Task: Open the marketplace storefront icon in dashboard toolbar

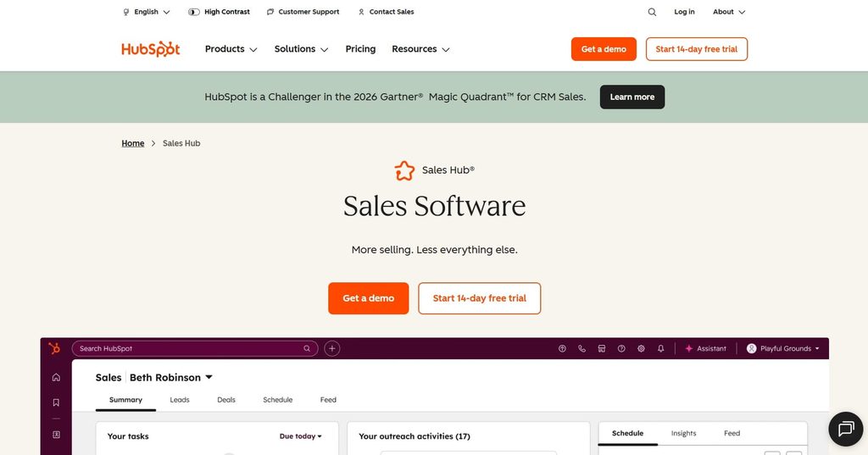Action: click(602, 348)
